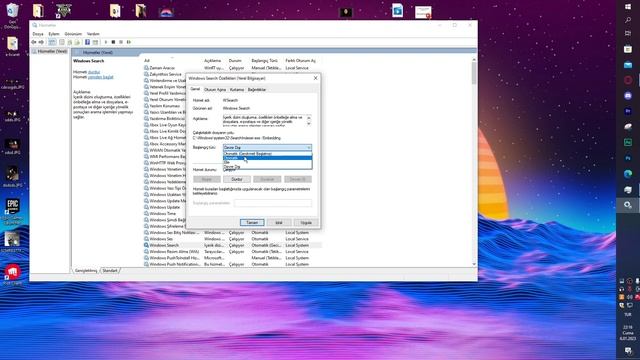This screenshot has height=360, width=640.
Task: Close the Windows Search properties dialog
Action: 315,78
